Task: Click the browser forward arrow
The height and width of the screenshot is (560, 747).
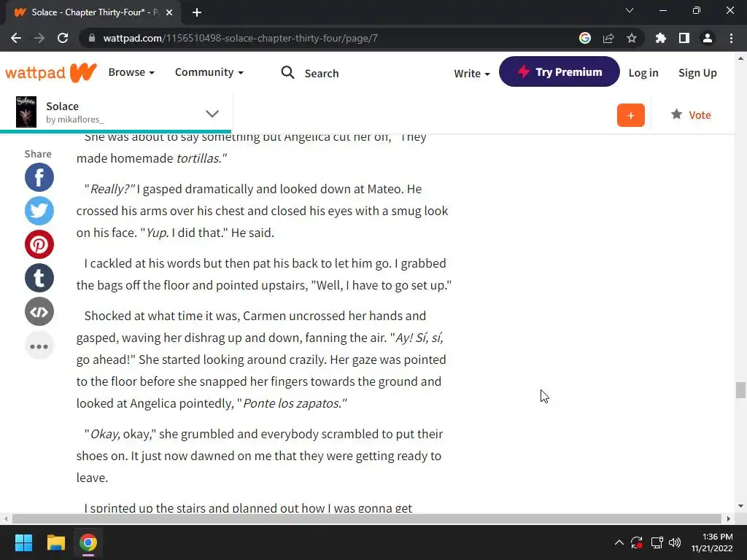Action: [39, 38]
